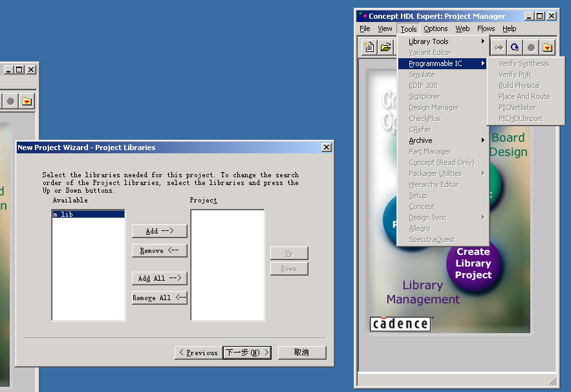This screenshot has height=392, width=571.
Task: Open Design Manager from the Tools menu
Action: (x=442, y=107)
